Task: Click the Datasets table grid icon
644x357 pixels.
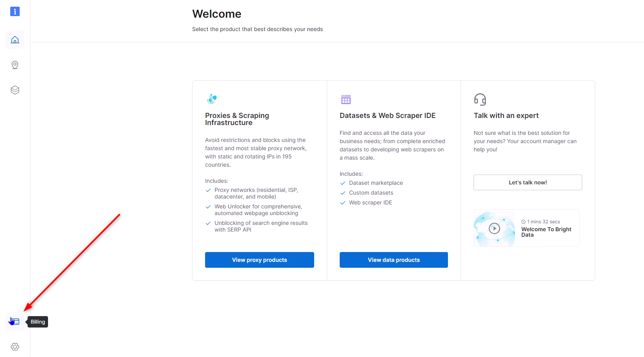Action: [346, 99]
